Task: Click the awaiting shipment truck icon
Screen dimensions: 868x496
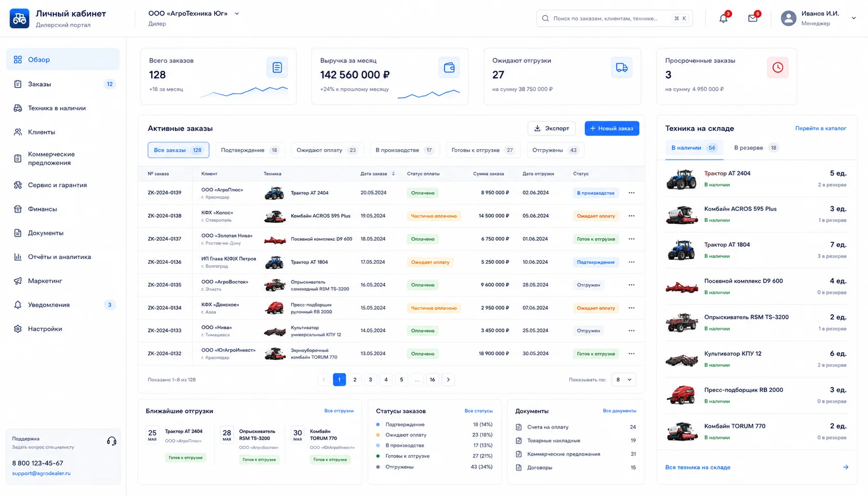Action: (622, 67)
